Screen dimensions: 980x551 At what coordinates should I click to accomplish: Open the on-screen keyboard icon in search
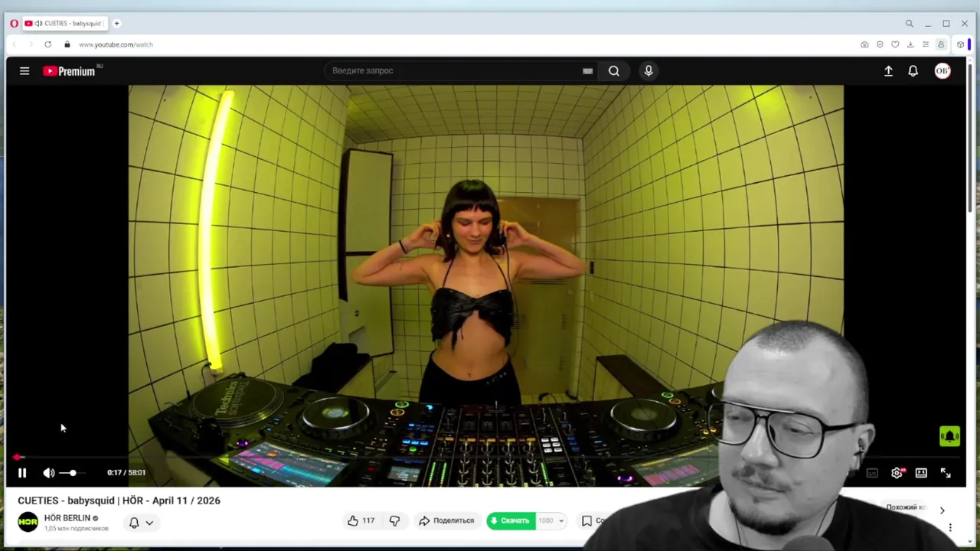click(x=587, y=71)
